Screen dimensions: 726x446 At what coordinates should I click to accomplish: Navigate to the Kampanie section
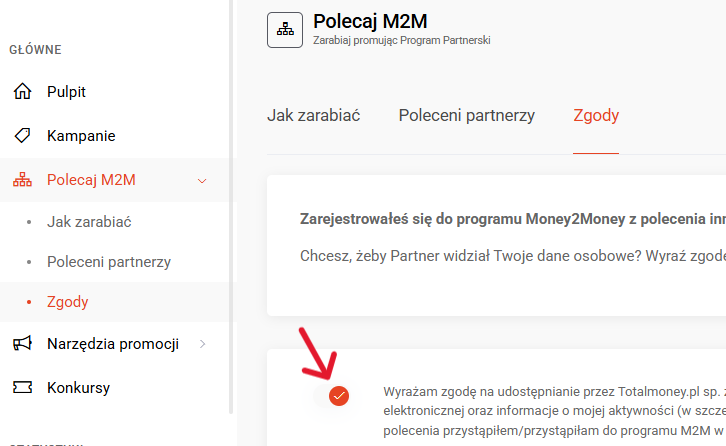[x=81, y=136]
